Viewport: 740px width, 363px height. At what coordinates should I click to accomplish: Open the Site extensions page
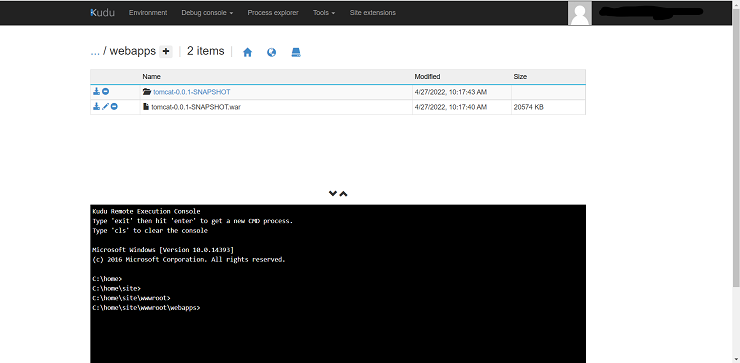[373, 13]
